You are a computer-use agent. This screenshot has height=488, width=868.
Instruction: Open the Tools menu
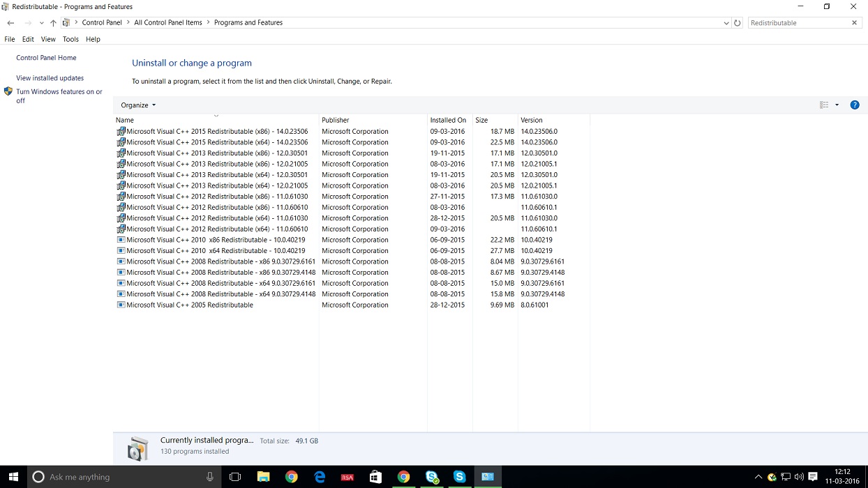tap(70, 39)
